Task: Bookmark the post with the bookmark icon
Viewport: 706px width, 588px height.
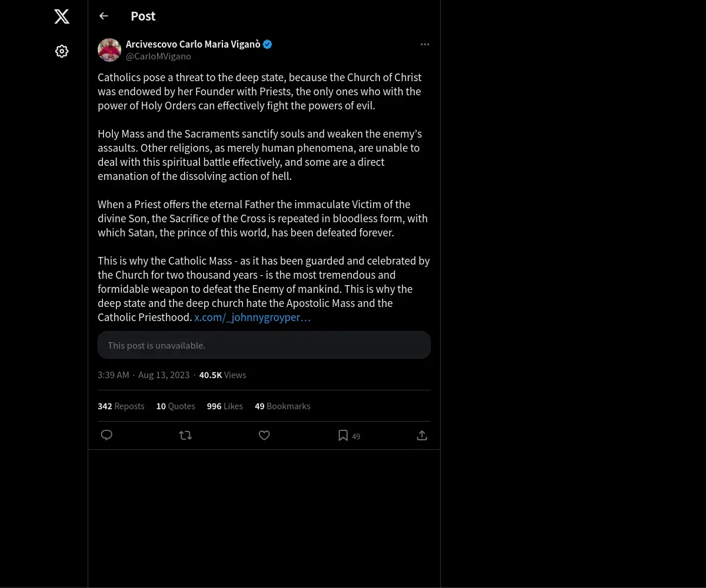Action: (x=343, y=435)
